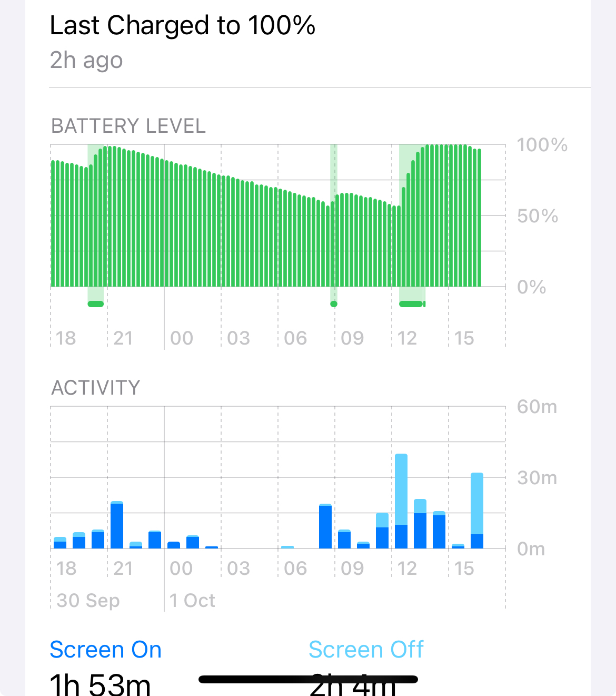Tap the last activity bar after 15
This screenshot has height=696, width=616.
point(477,511)
